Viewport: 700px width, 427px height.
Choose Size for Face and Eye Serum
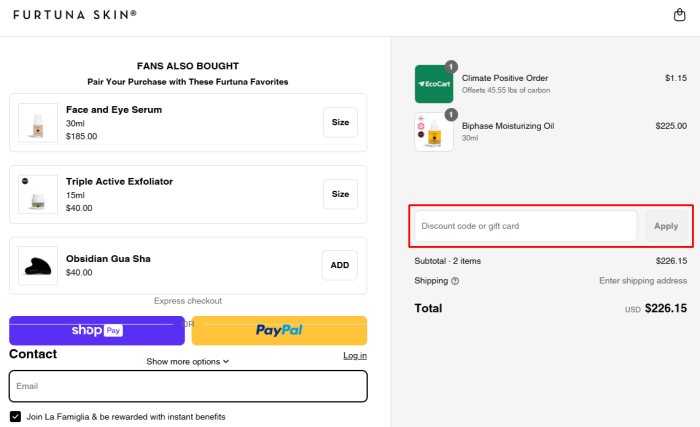[340, 122]
